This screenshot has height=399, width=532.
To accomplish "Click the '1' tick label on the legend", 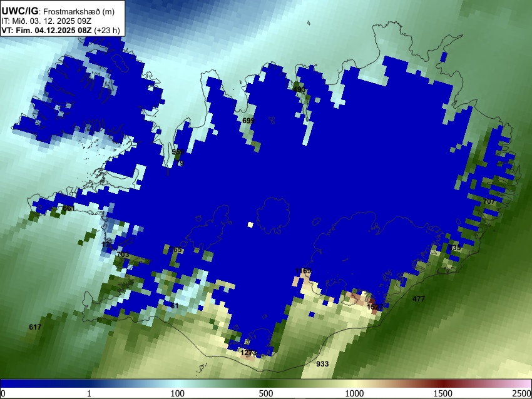I will pos(89,393).
